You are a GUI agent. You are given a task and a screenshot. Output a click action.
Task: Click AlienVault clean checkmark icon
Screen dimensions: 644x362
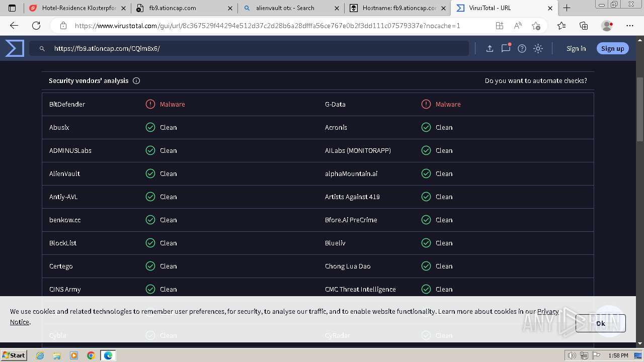(150, 173)
